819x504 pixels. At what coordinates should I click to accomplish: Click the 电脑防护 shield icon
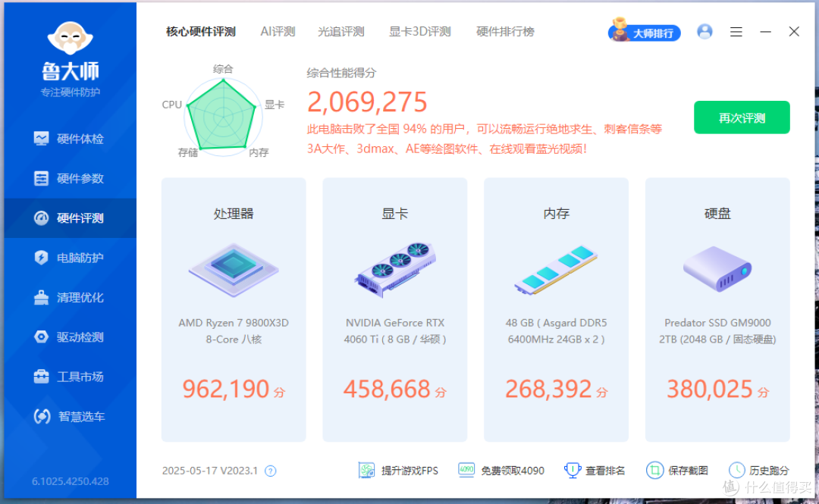[41, 258]
